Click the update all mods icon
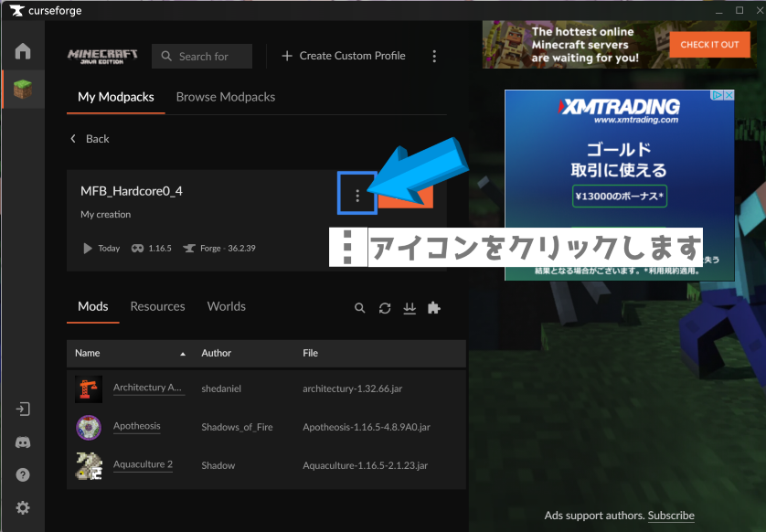This screenshot has height=532, width=766. click(x=410, y=308)
